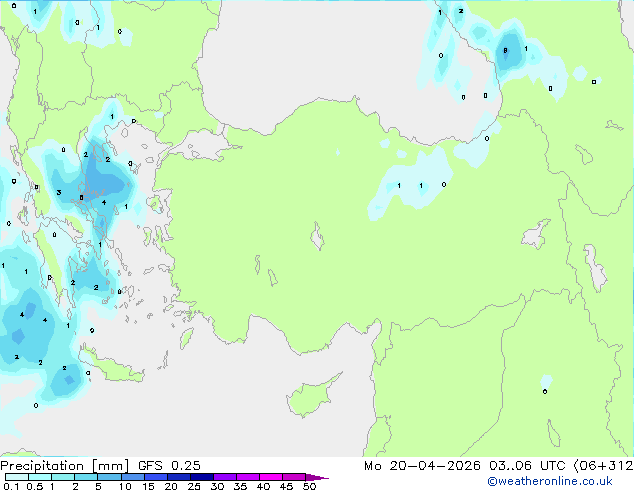Click the island of Crete on map
The width and height of the screenshot is (634, 490).
(x=112, y=366)
